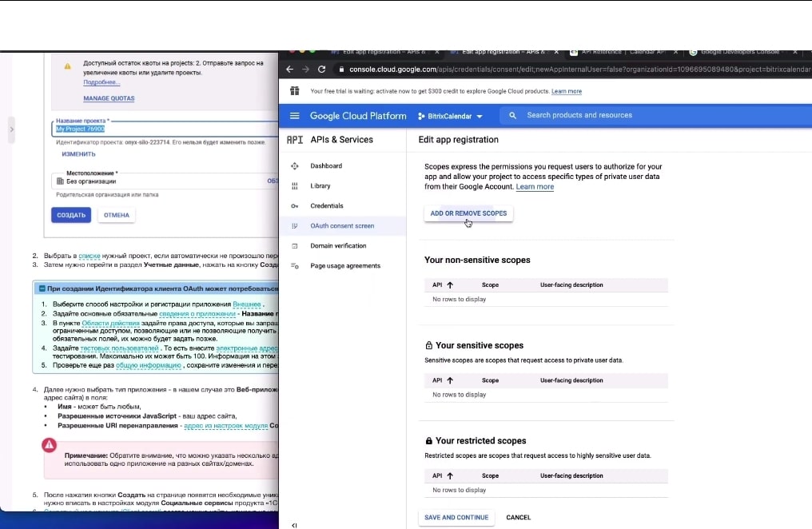Screen dimensions: 812x529
Task: Click ADD OR REMOVE SCOPES
Action: (468, 213)
